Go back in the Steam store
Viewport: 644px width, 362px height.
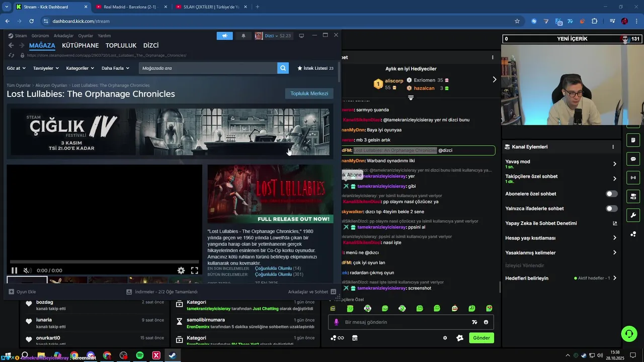[x=11, y=45]
